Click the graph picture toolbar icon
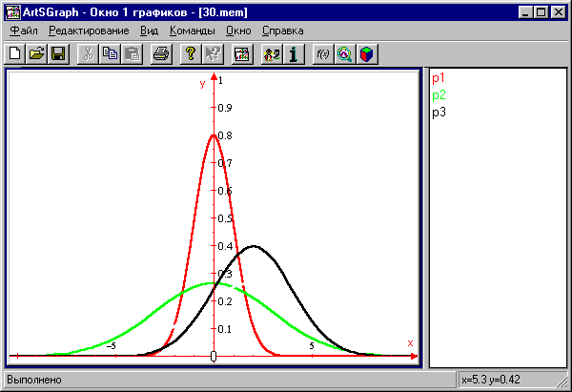572x392 pixels. (242, 54)
